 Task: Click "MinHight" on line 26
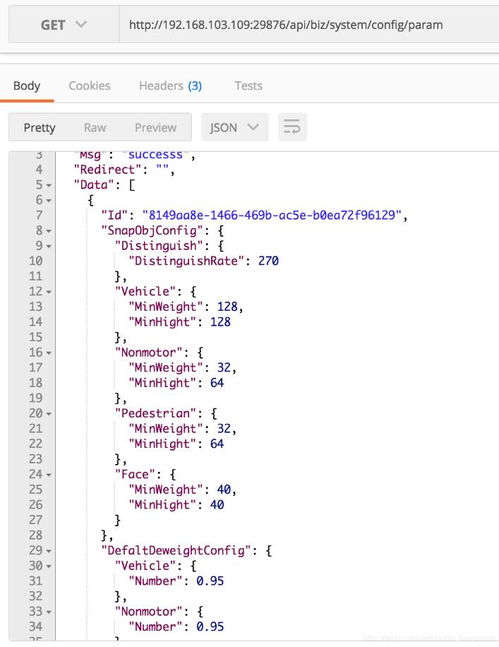point(163,505)
